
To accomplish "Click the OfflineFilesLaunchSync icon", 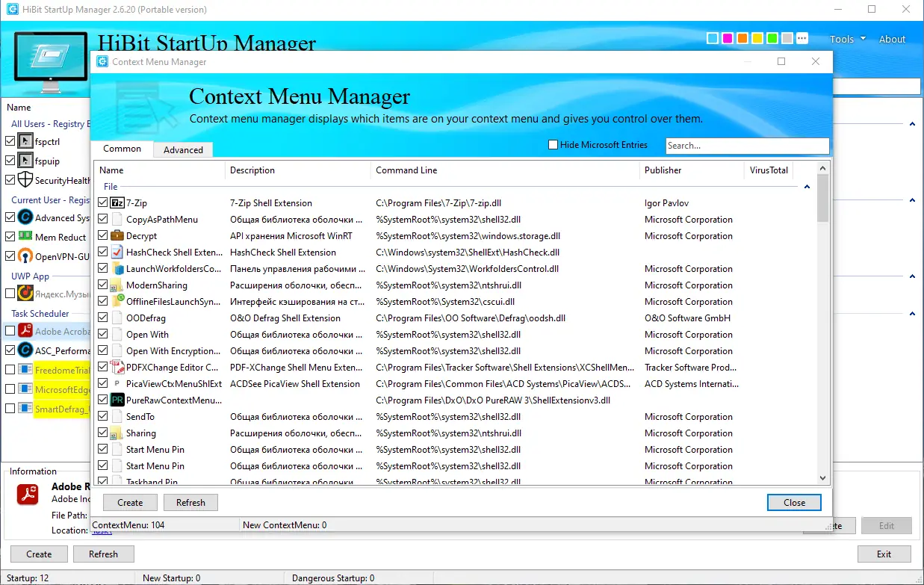I will [117, 302].
